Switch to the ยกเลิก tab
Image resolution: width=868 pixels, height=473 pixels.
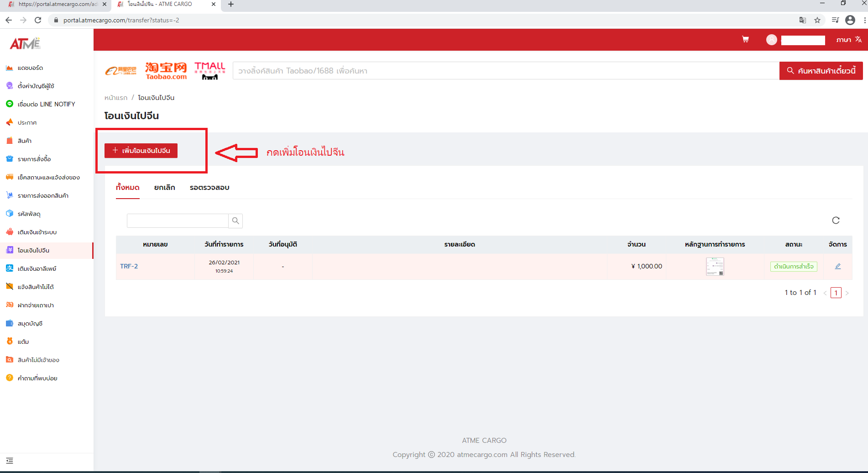(x=164, y=188)
